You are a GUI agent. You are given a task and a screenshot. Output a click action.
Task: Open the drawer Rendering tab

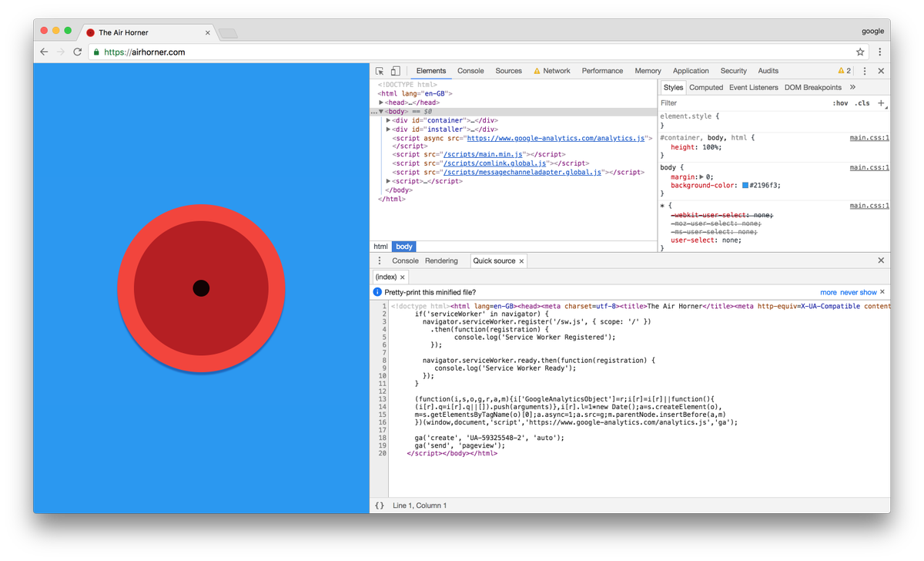tap(441, 261)
